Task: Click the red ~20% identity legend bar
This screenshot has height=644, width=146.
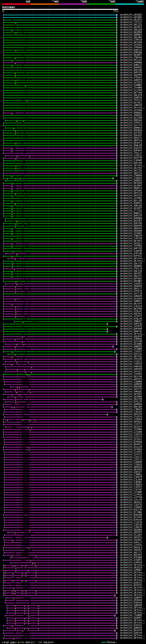Action: click(16, 4)
